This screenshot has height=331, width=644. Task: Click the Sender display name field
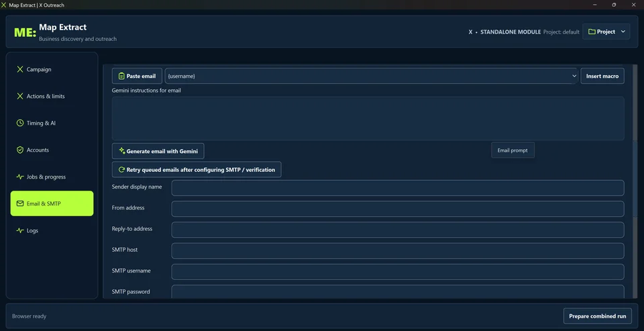point(398,188)
